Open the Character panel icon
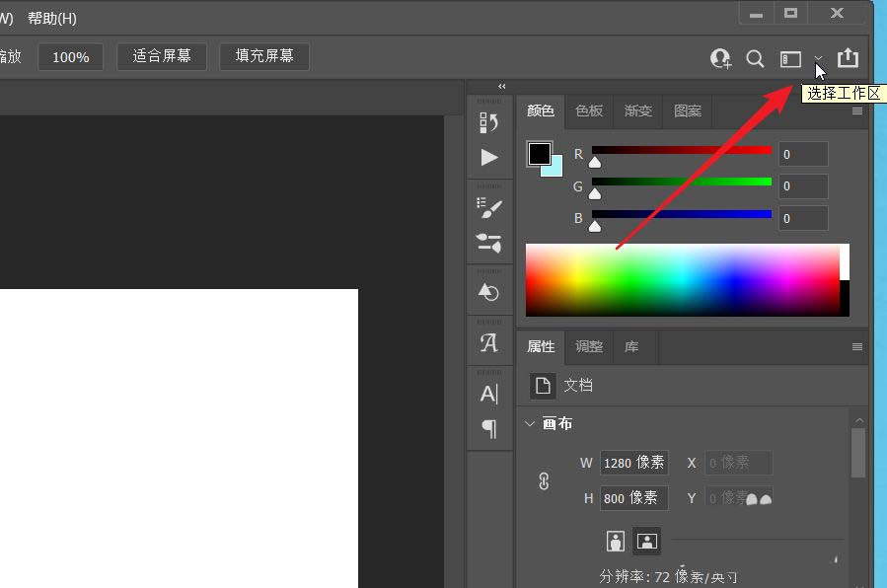 pos(489,393)
